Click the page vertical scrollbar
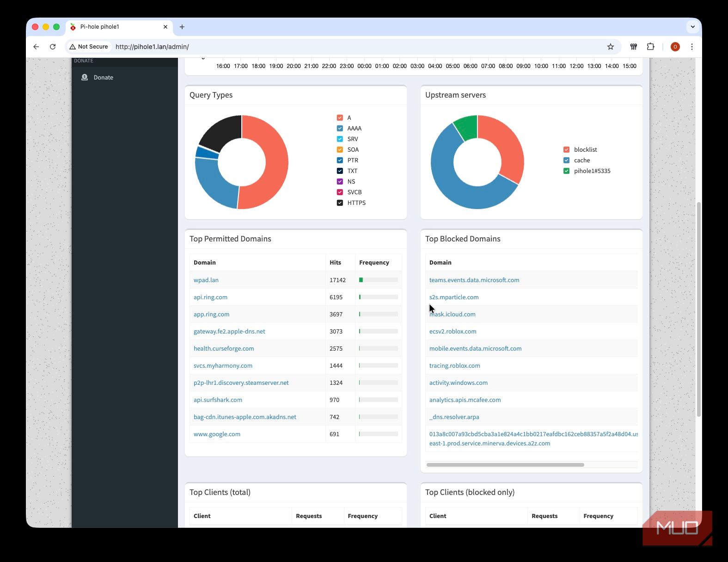The image size is (728, 562). (699, 309)
